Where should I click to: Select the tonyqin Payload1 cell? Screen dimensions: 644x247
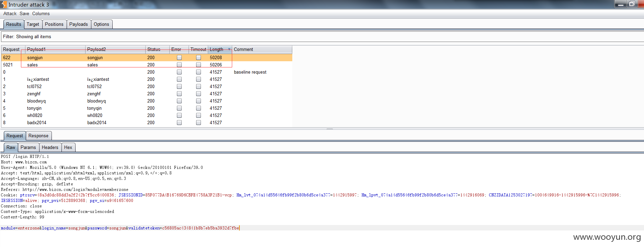[x=55, y=108]
